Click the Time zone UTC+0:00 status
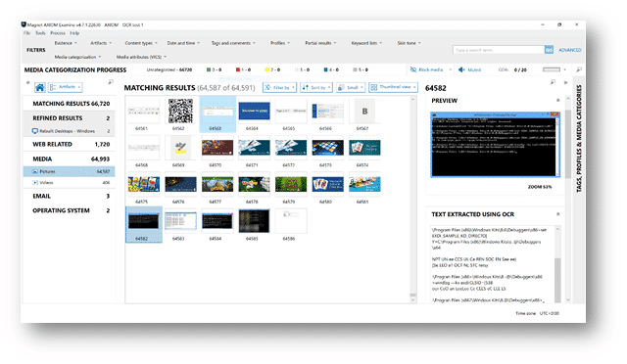This screenshot has width=627, height=364. (537, 313)
